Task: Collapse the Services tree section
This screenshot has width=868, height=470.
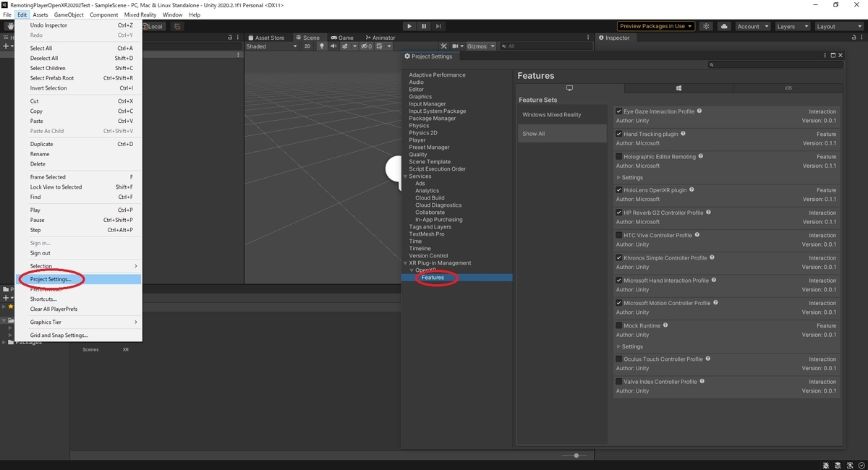Action: click(x=405, y=176)
